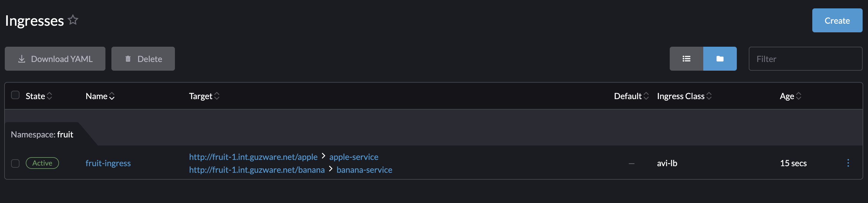
Task: Focus the Filter input field
Action: pyautogui.click(x=805, y=59)
